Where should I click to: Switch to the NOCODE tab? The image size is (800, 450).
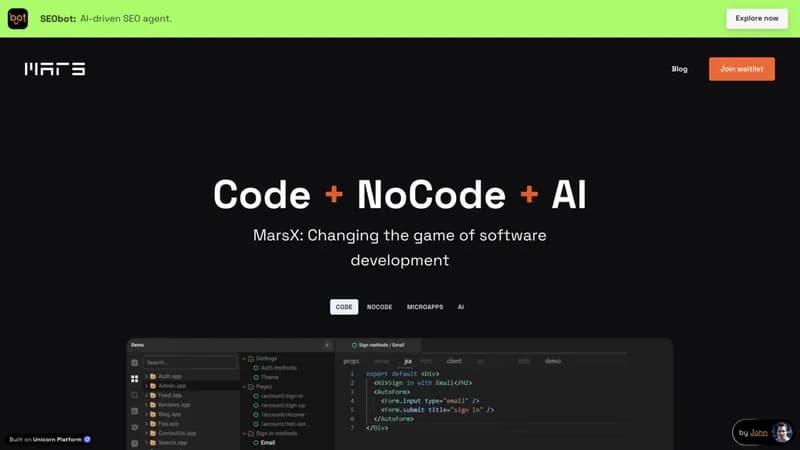tap(380, 307)
